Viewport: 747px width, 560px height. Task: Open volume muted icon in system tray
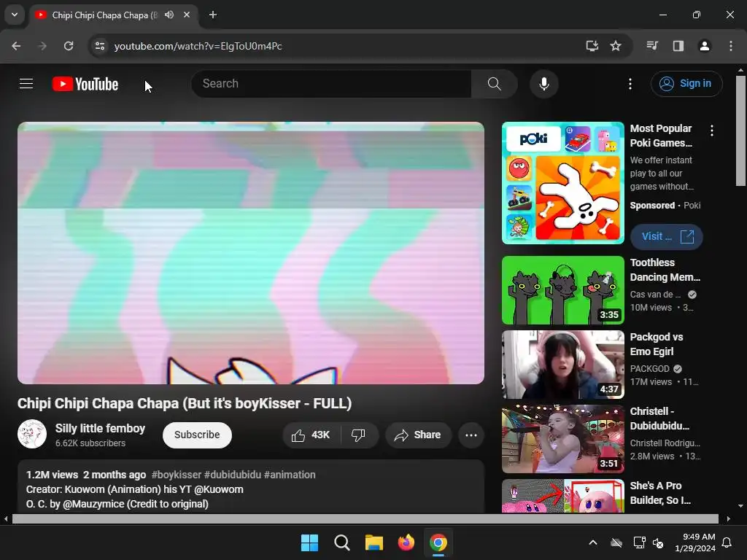click(x=658, y=542)
